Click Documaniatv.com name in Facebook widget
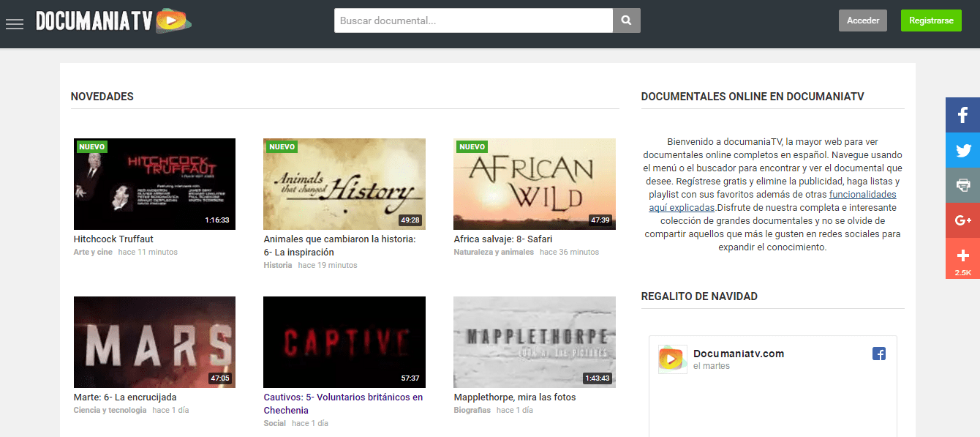The width and height of the screenshot is (980, 437). coord(739,354)
